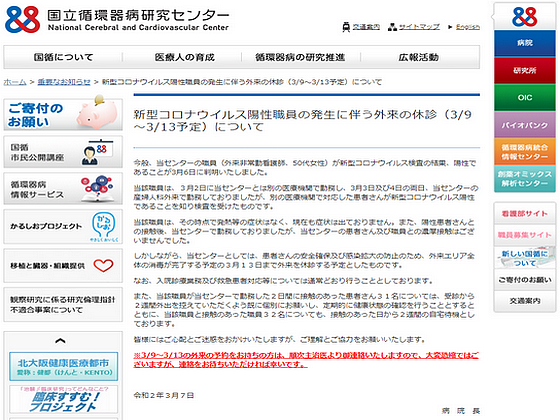Click the date 令和2年3月7日

tap(164, 395)
